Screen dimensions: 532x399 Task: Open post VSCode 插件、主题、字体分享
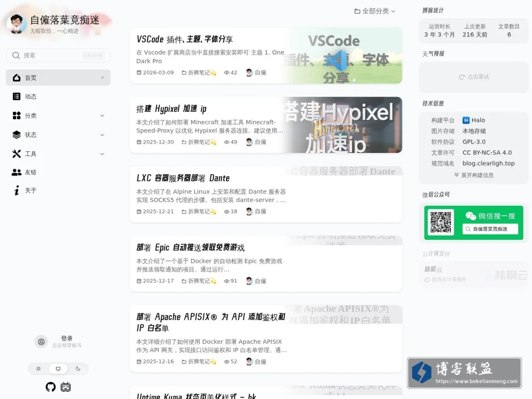[184, 39]
